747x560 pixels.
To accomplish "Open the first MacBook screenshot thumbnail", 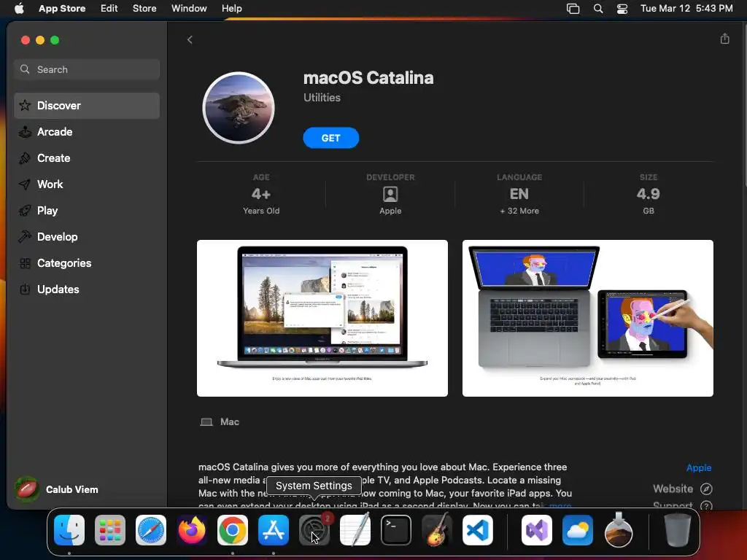I will [322, 318].
